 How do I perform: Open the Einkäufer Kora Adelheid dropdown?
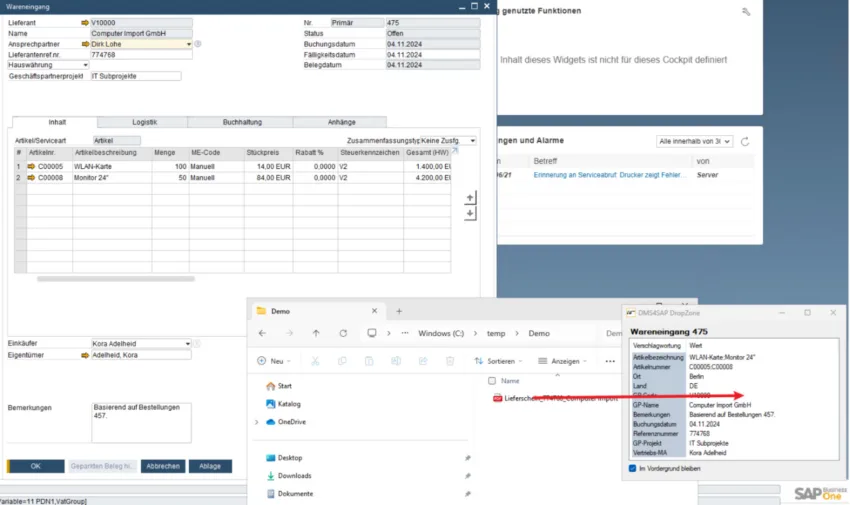188,344
